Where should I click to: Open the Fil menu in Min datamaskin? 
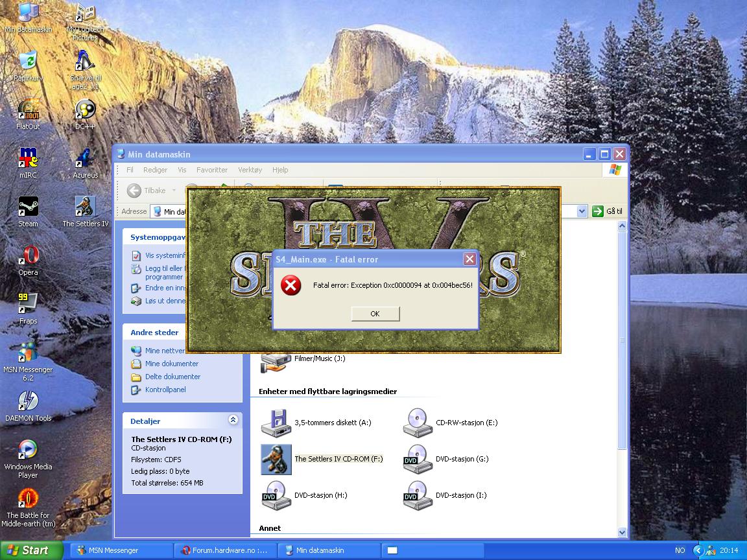coord(130,170)
